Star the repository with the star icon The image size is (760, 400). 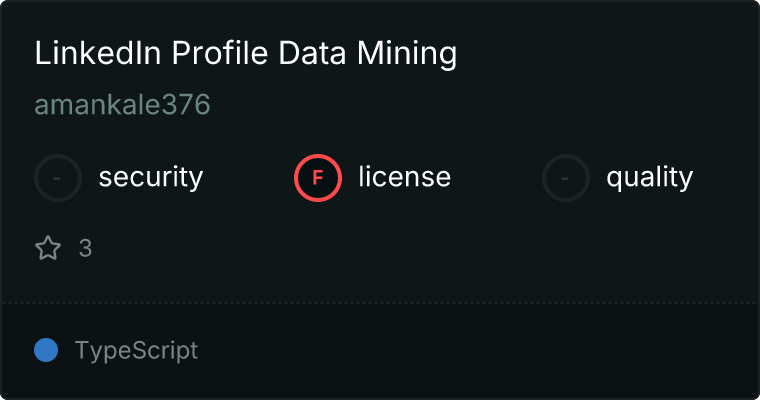tap(48, 249)
